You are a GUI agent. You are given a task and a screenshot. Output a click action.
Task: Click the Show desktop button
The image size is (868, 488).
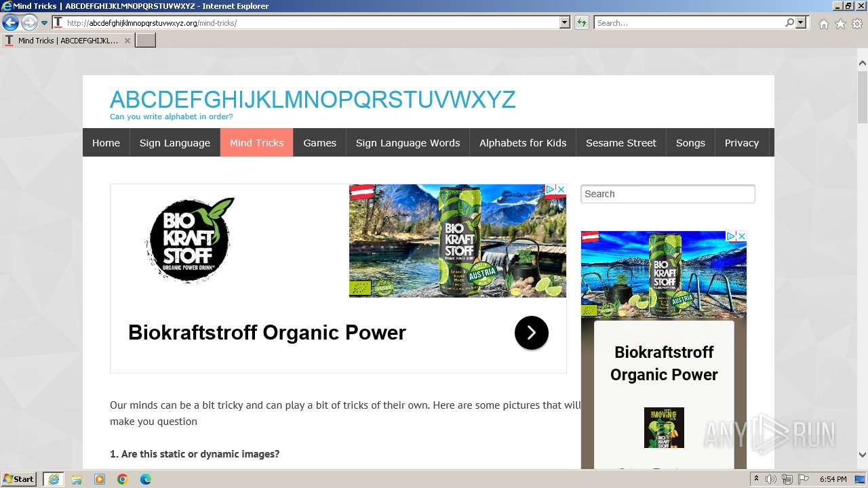861,479
